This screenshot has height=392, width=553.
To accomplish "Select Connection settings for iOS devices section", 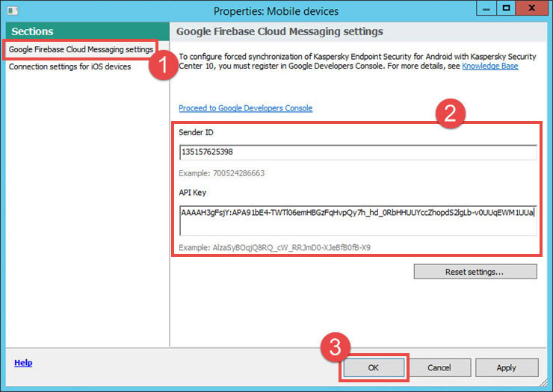I will 69,66.
